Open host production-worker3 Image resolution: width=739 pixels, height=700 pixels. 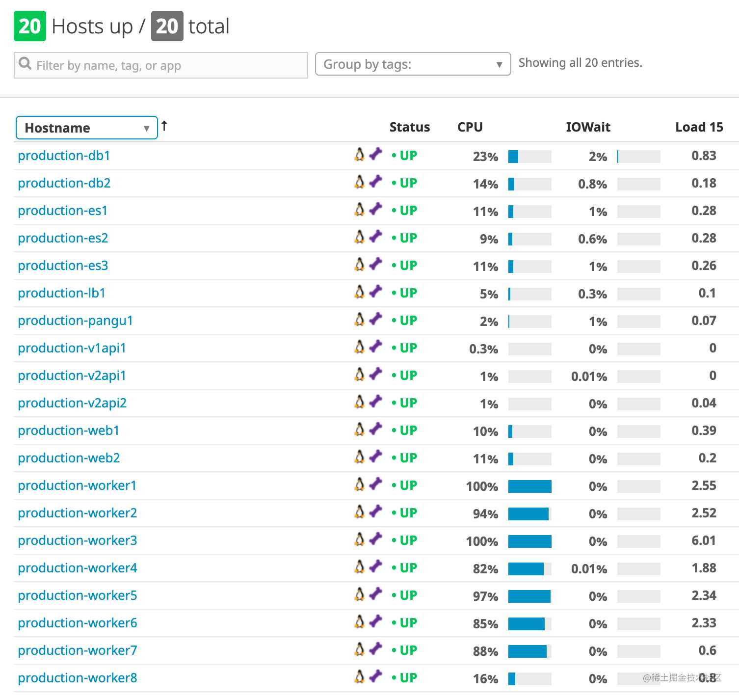[x=78, y=540]
